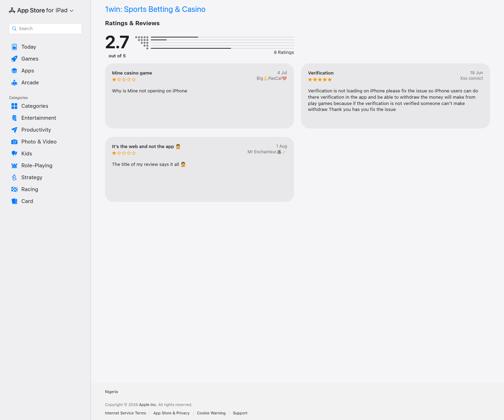Click the Photo & Video camera icon

pos(14,142)
